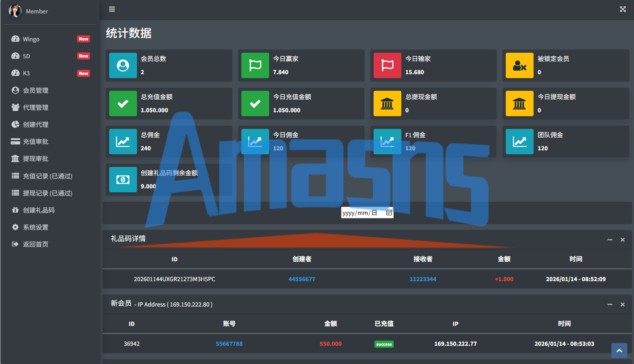The image size is (634, 364).
Task: Click the green success badge
Action: tap(384, 344)
